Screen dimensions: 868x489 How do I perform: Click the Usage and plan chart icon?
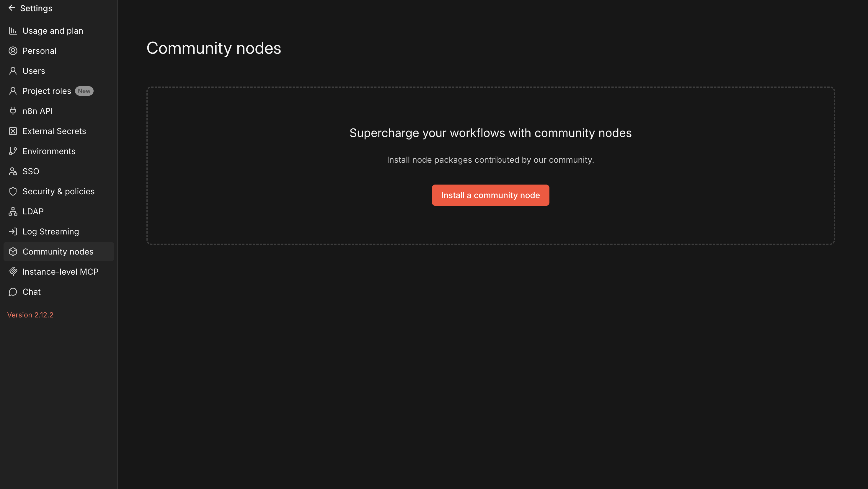(x=13, y=31)
